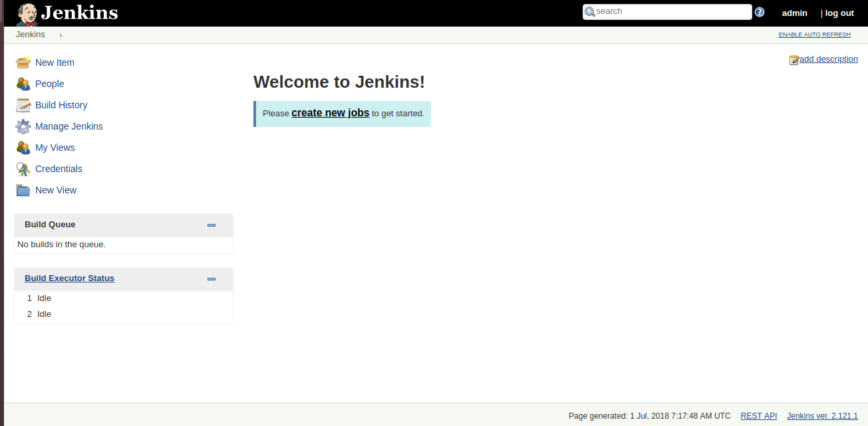The width and height of the screenshot is (868, 426).
Task: Collapse the Build Executor Status panel
Action: [212, 279]
